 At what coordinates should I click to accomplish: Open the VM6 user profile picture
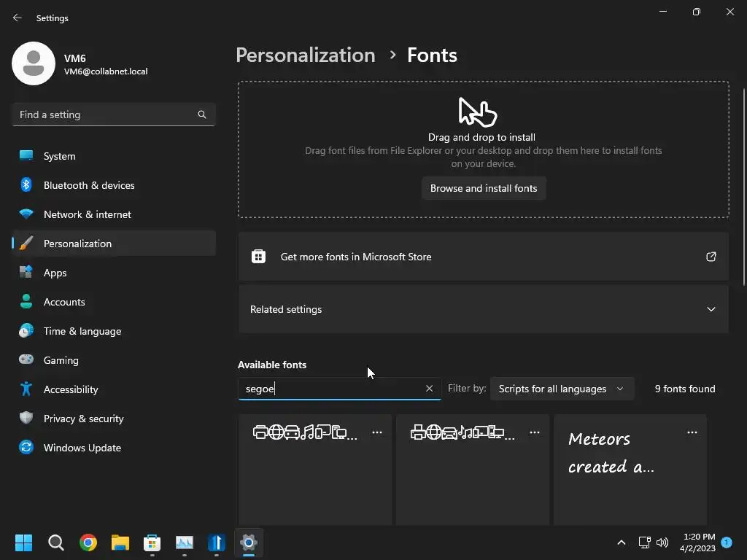pyautogui.click(x=34, y=63)
